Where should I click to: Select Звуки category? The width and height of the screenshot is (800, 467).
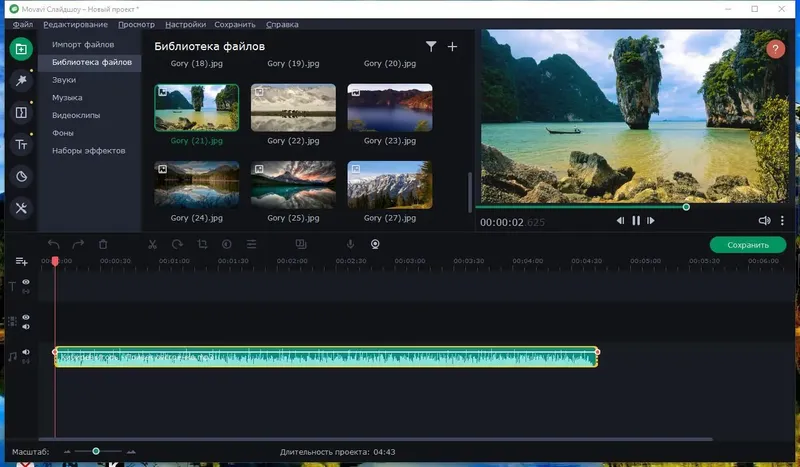[x=64, y=80]
